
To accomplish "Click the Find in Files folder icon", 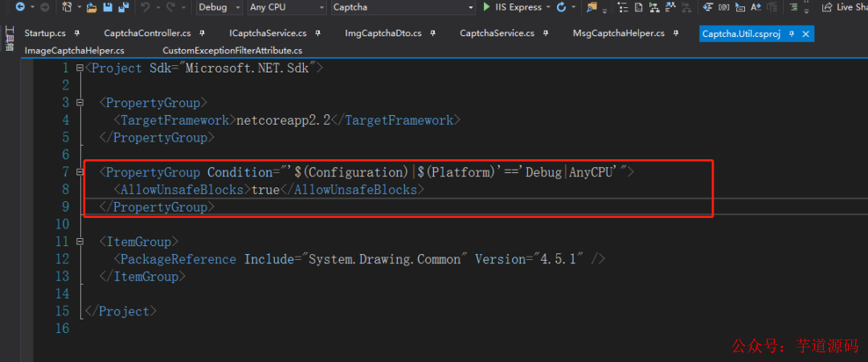I will pyautogui.click(x=592, y=7).
